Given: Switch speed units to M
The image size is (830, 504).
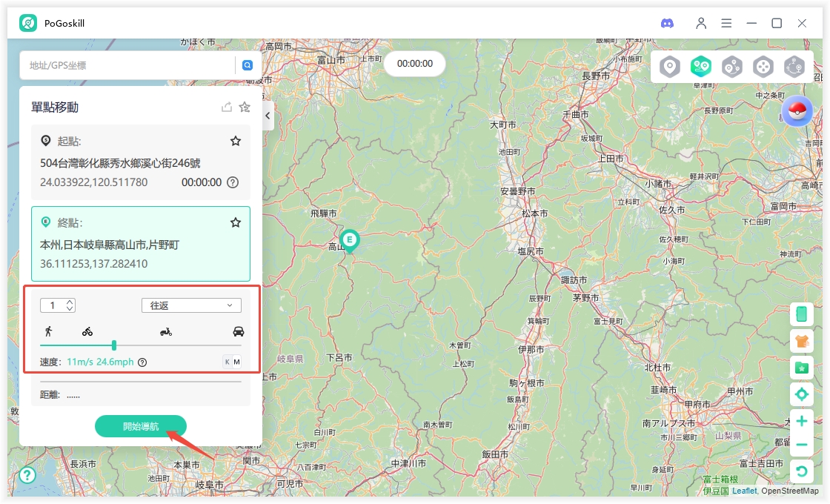Looking at the screenshot, I should [x=236, y=362].
